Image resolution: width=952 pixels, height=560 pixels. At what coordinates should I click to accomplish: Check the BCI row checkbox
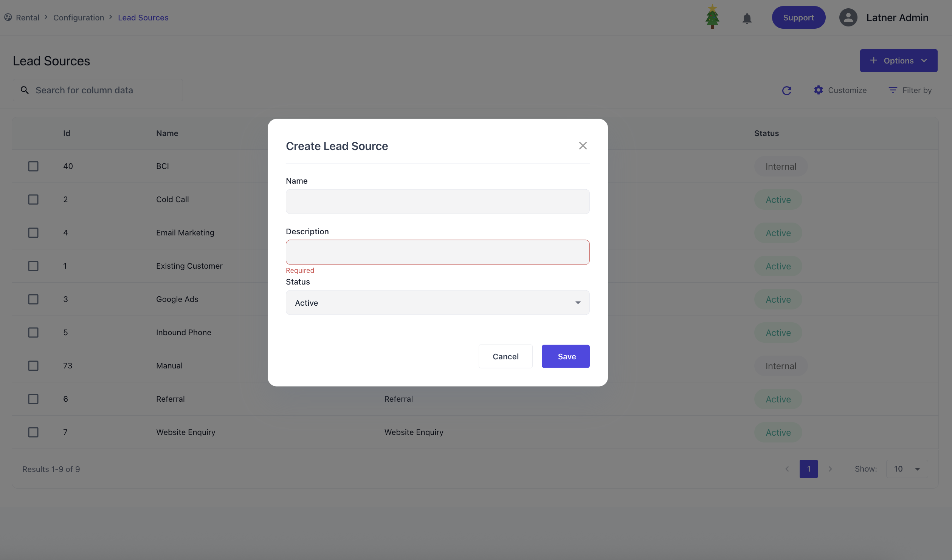(x=33, y=166)
